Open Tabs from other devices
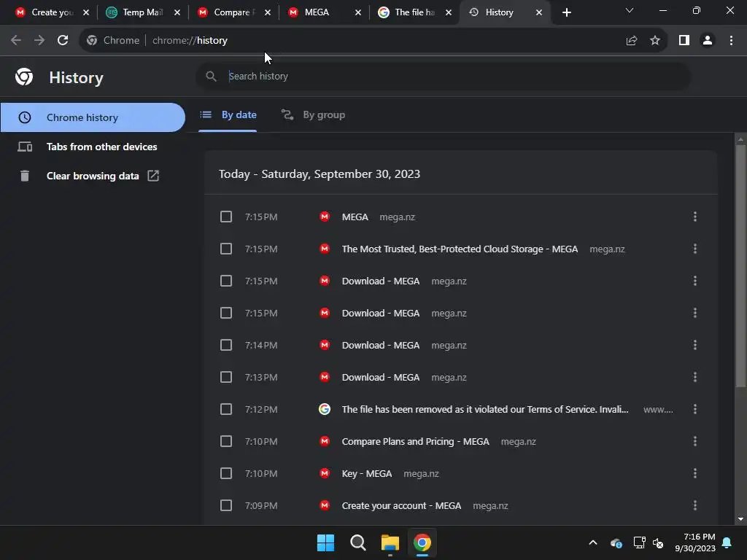The width and height of the screenshot is (747, 560). [93, 147]
